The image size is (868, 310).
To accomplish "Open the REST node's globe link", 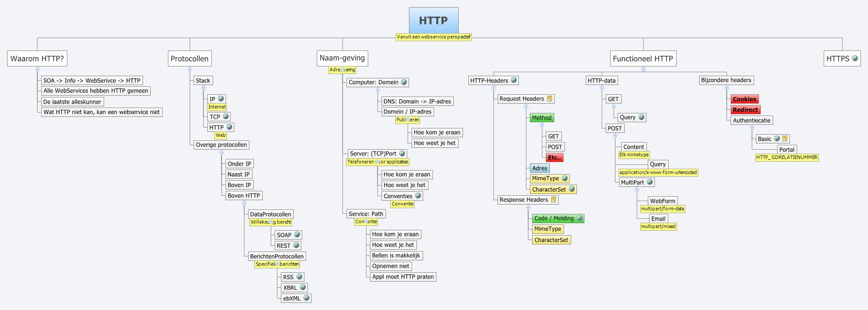I will (296, 245).
